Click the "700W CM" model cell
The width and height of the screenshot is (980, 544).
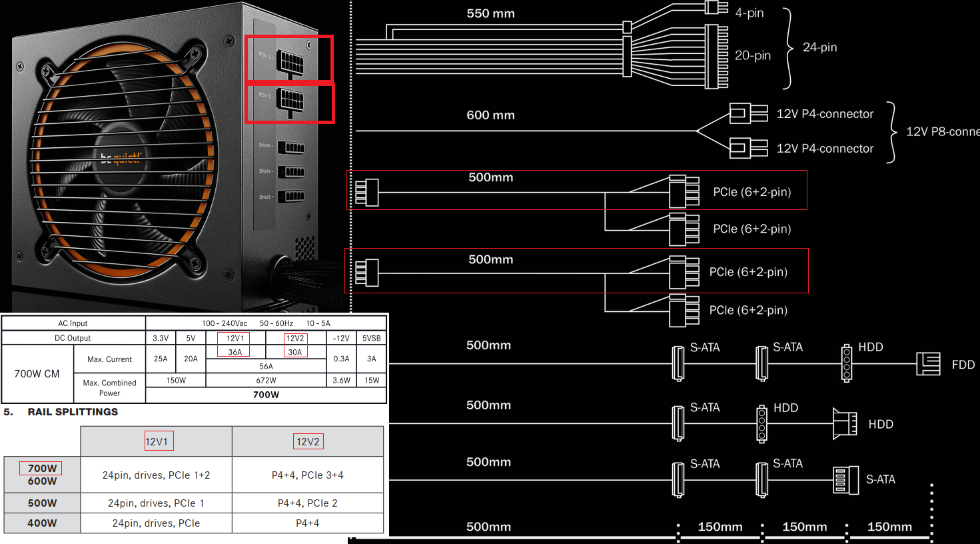(37, 374)
